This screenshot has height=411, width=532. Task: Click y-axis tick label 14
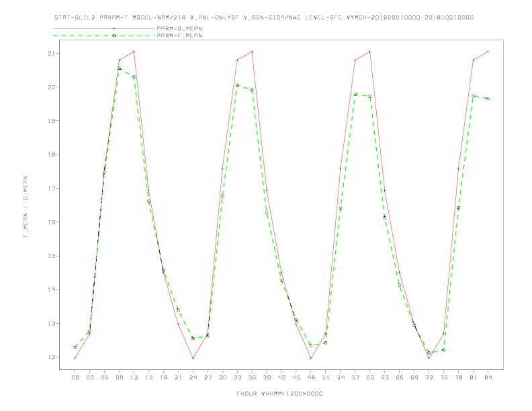pos(52,289)
